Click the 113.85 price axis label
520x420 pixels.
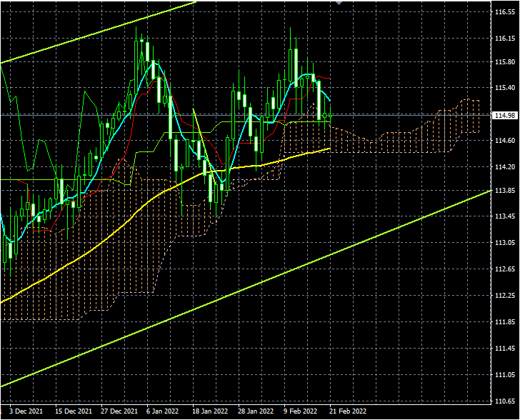pos(505,191)
